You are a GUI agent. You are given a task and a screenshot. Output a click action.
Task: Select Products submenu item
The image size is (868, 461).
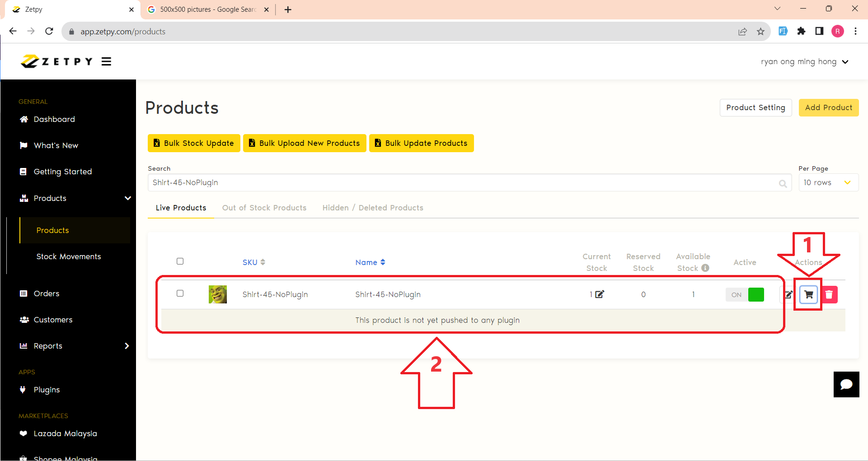coord(52,230)
